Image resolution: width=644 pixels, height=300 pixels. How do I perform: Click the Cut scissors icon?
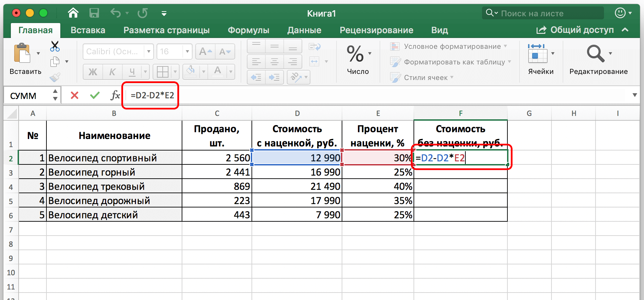tap(55, 46)
